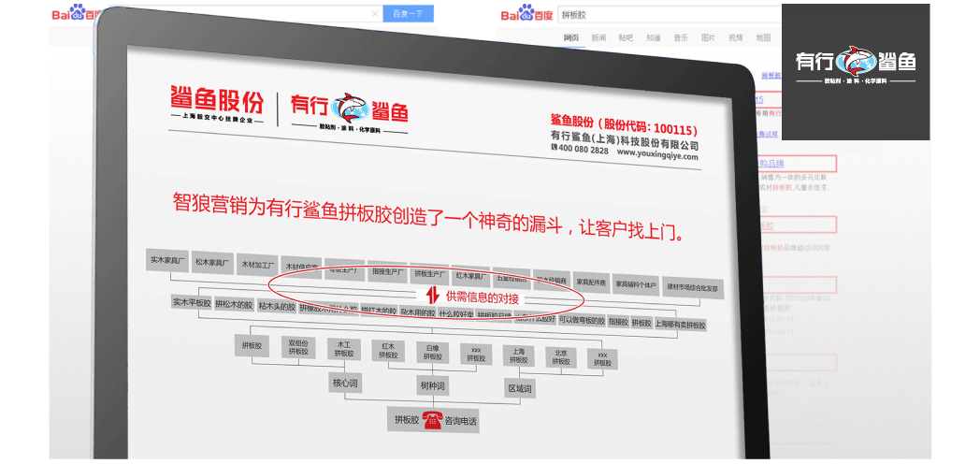Viewport: 980px width, 464px height.
Task: Click the small phone icon before 400 080 2828
Action: (x=554, y=148)
